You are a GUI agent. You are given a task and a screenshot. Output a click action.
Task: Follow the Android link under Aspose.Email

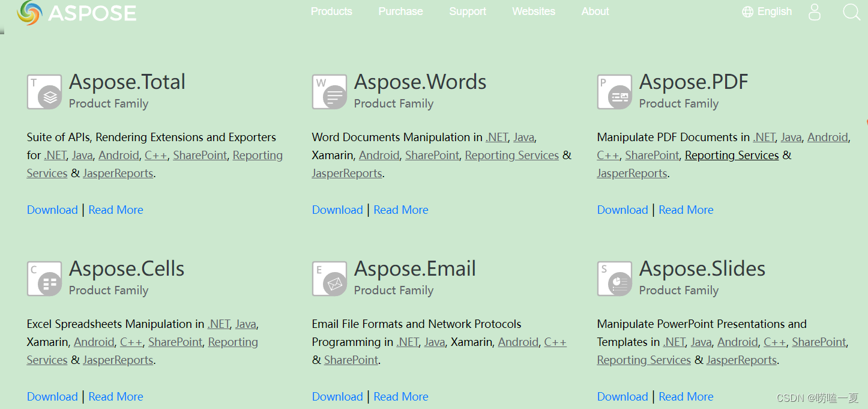pyautogui.click(x=518, y=342)
